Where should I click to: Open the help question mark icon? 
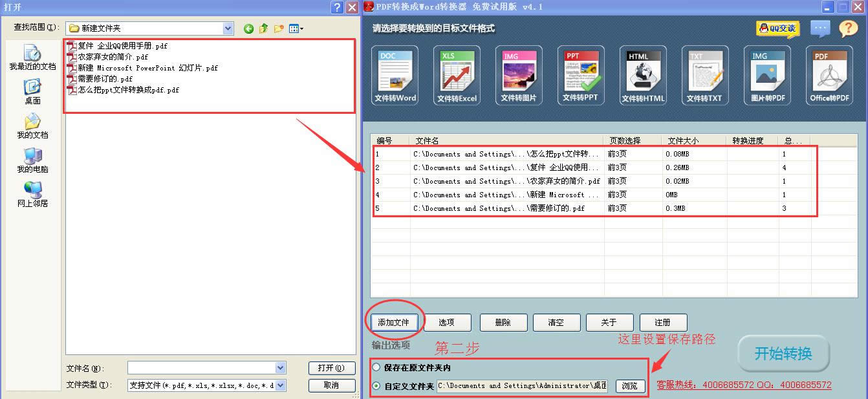point(849,29)
